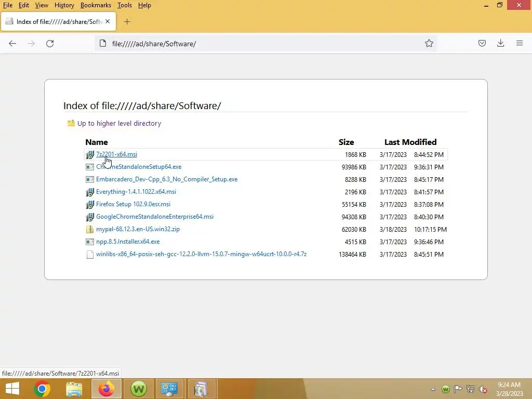The width and height of the screenshot is (532, 399).
Task: Click the address bar URL field
Action: (264, 44)
